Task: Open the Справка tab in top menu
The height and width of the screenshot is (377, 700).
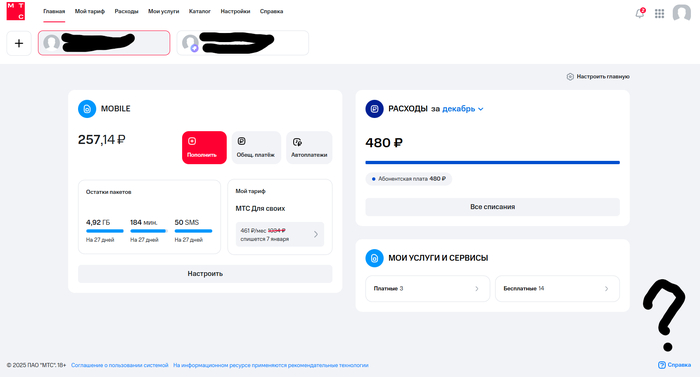Action: pos(271,12)
